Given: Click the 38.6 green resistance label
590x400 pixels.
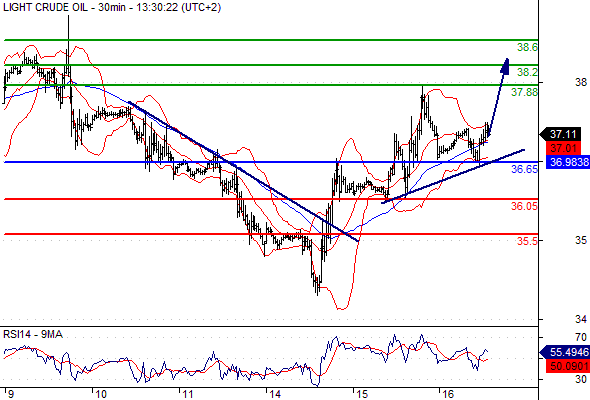Looking at the screenshot, I should tap(527, 47).
